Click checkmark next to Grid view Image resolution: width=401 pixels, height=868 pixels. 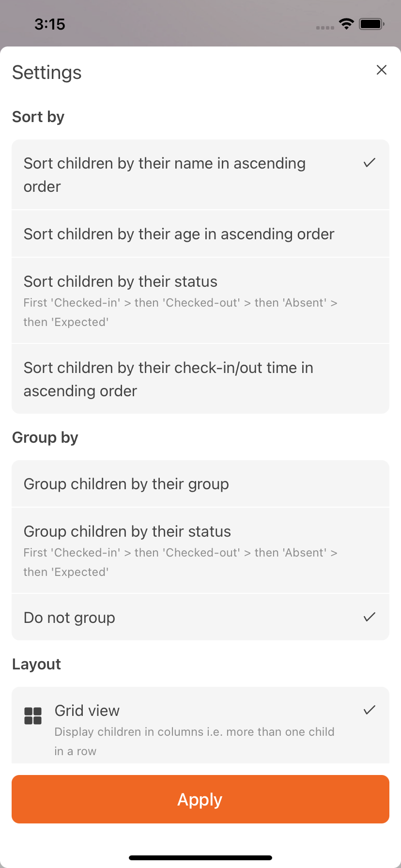(370, 710)
